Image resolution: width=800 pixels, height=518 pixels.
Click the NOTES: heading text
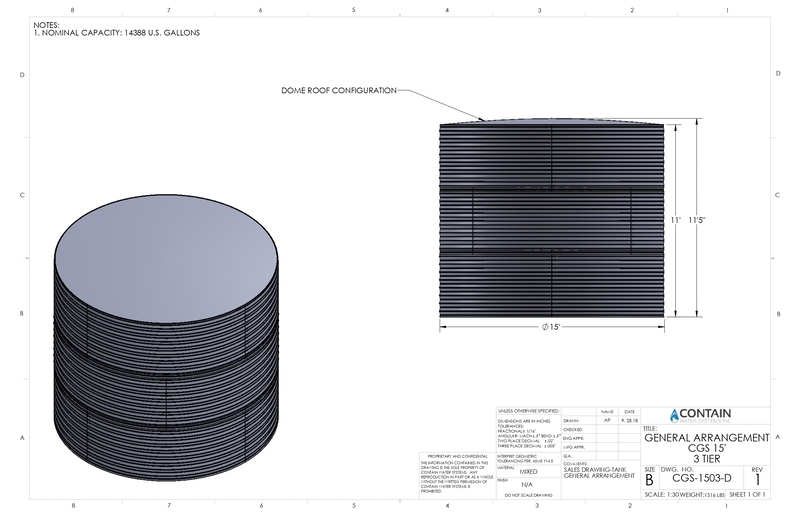point(46,24)
